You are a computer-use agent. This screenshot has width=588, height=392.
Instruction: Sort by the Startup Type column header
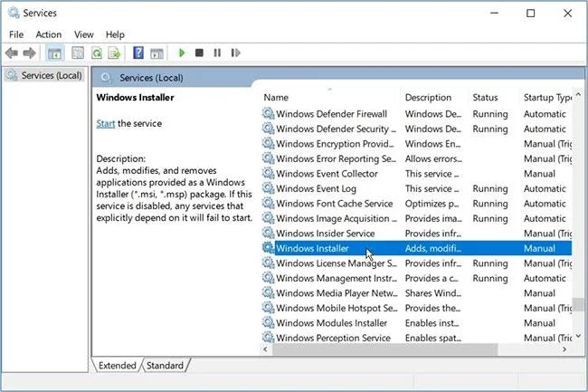[545, 98]
